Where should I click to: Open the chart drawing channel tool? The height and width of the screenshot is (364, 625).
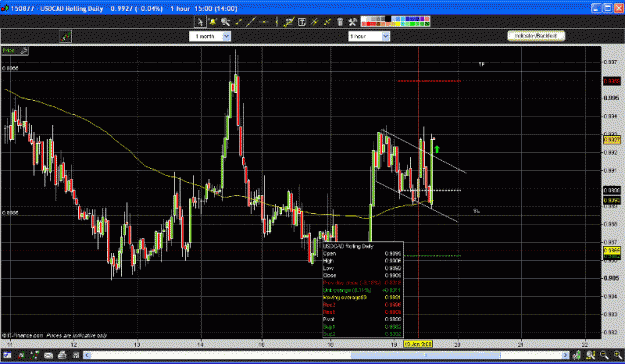[289, 22]
